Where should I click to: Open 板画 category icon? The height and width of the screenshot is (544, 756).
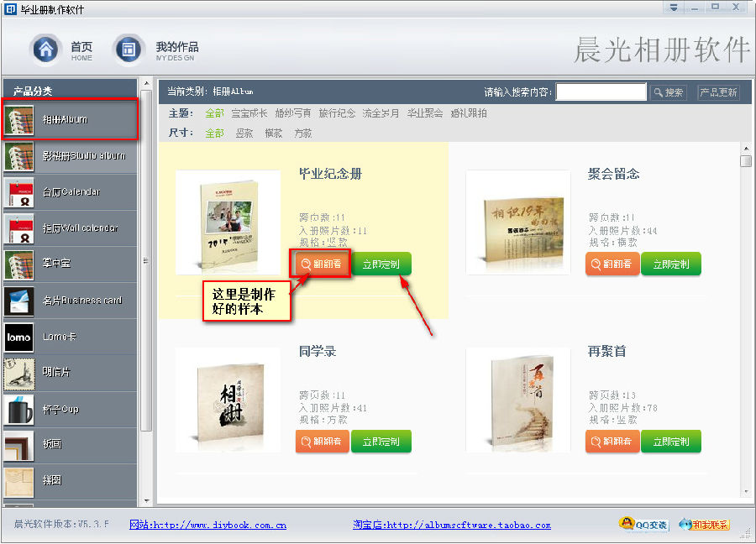[19, 446]
